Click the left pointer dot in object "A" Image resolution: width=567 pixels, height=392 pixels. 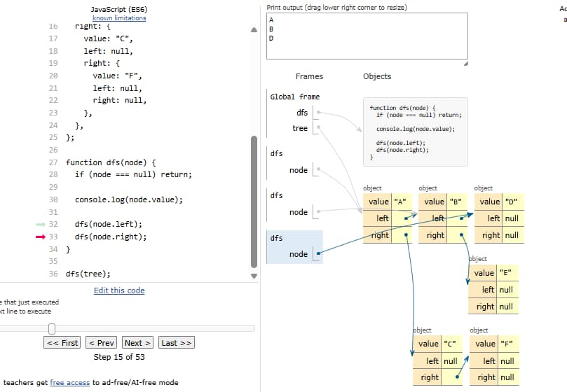406,218
